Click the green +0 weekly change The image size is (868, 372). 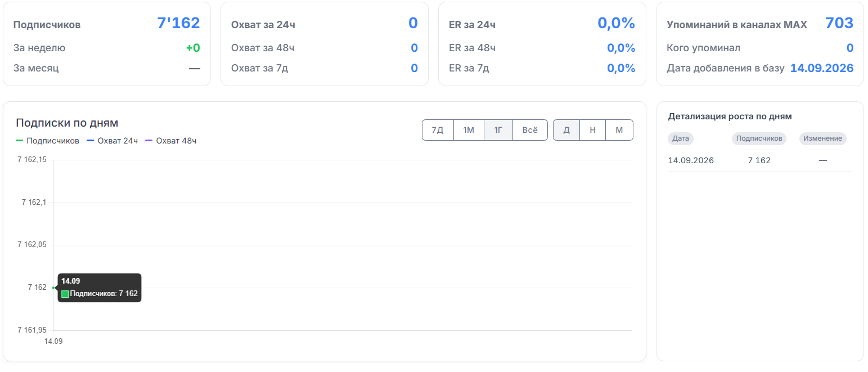coord(193,48)
